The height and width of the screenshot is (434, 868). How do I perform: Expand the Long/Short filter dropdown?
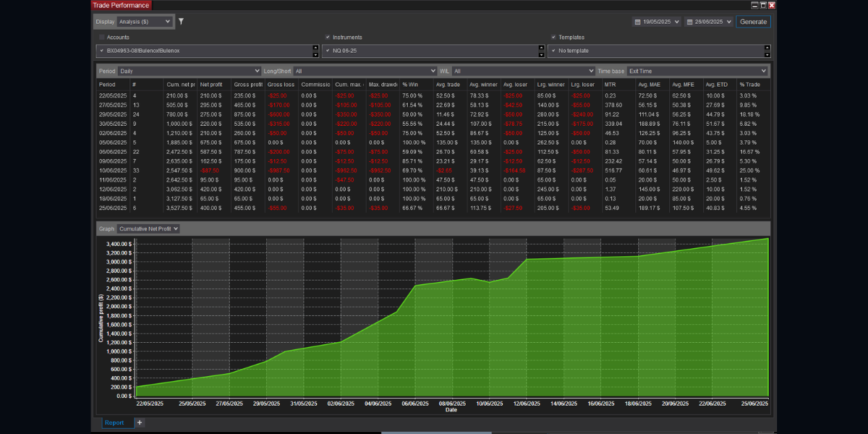click(365, 71)
